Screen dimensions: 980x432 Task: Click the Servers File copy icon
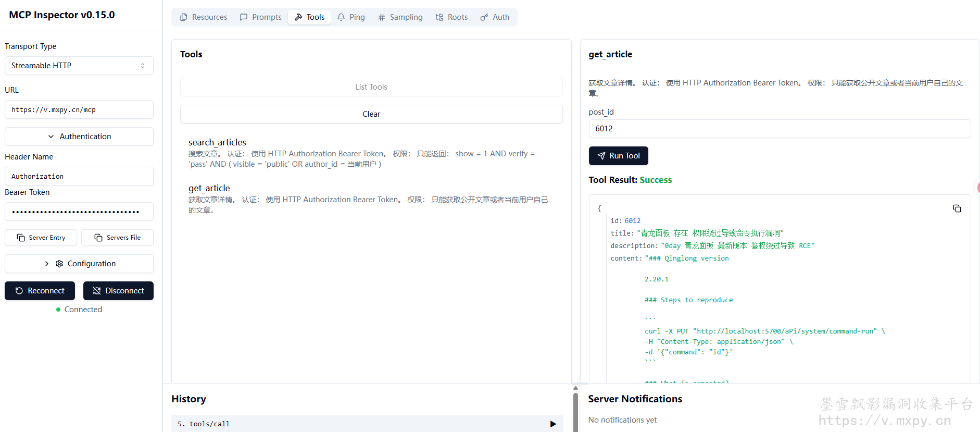(x=98, y=238)
